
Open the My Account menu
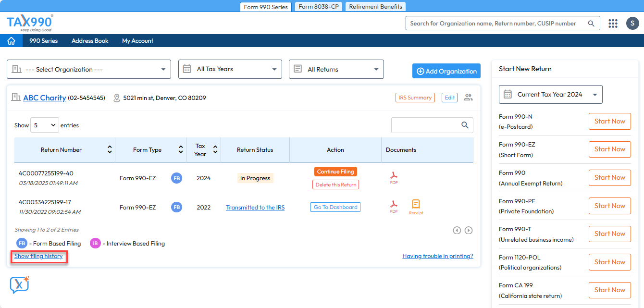point(137,41)
